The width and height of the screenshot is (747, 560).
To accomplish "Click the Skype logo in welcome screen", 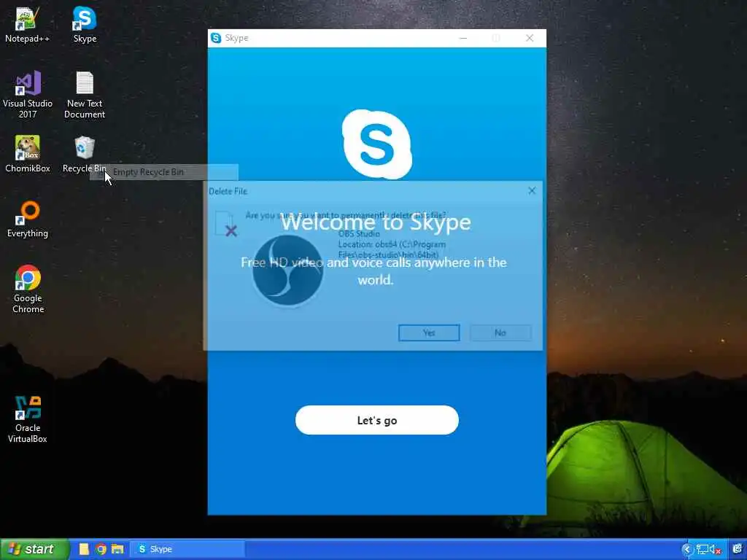I will [377, 144].
